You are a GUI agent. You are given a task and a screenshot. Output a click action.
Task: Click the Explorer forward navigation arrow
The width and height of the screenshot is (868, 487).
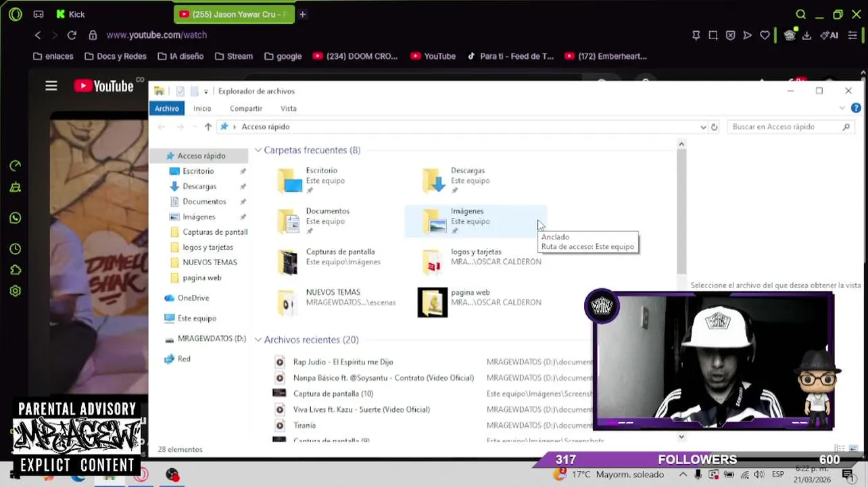(x=180, y=126)
